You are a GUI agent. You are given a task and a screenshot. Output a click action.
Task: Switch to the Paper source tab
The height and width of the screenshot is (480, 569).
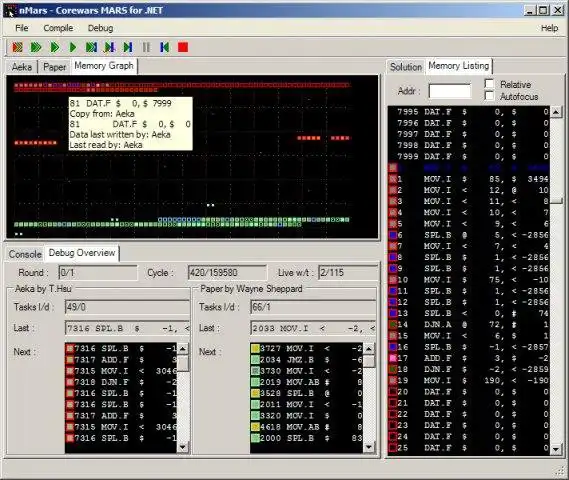[x=54, y=67]
